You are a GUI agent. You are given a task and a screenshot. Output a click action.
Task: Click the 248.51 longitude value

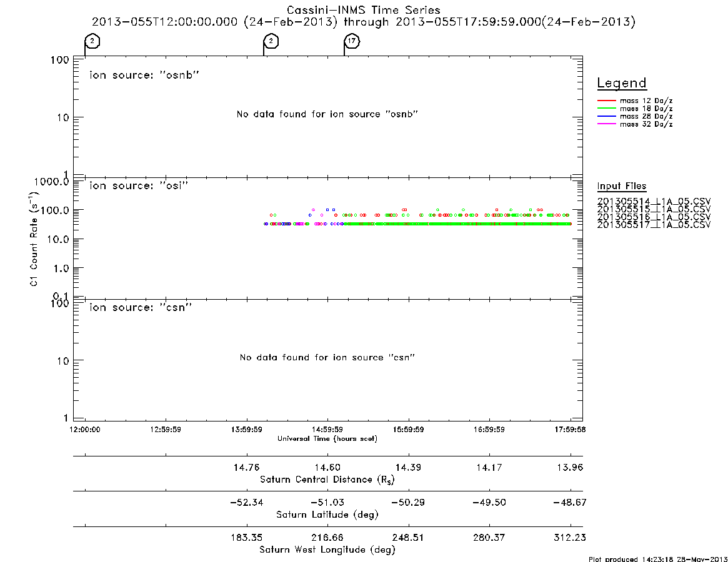(x=409, y=538)
